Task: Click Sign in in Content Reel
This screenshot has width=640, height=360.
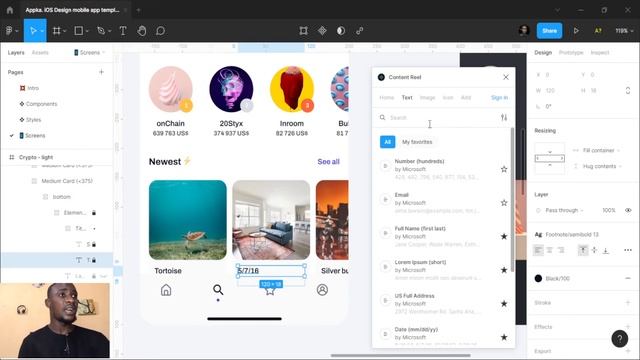Action: [x=500, y=98]
